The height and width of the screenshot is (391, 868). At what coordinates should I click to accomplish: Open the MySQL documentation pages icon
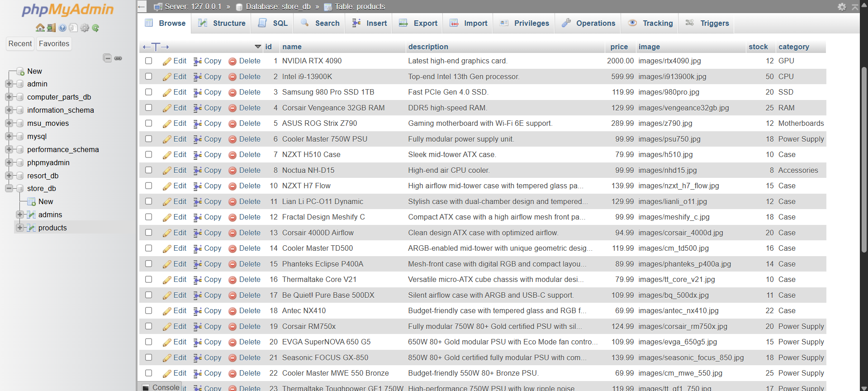(73, 28)
